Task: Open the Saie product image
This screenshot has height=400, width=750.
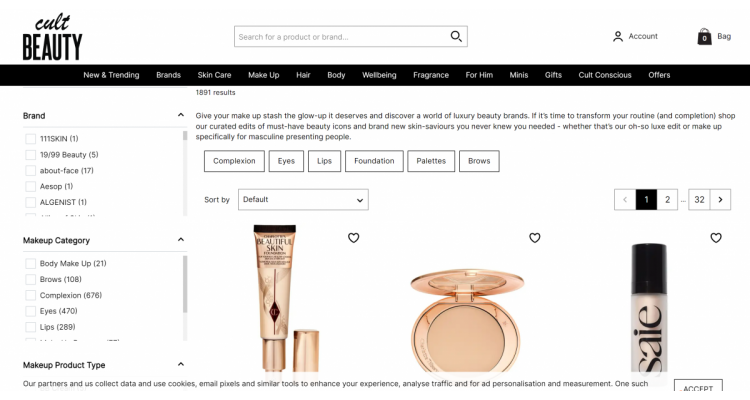Action: 649,309
